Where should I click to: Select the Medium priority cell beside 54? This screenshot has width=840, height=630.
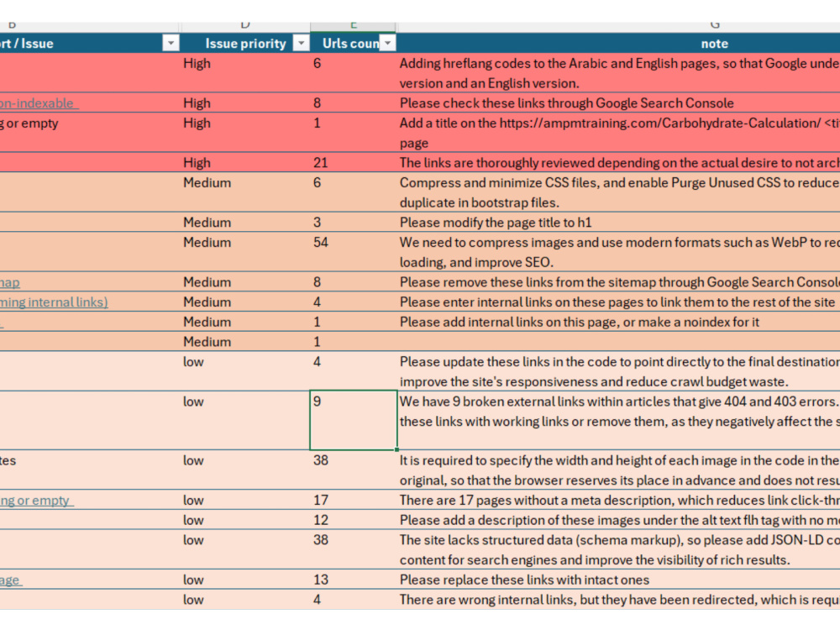click(245, 252)
